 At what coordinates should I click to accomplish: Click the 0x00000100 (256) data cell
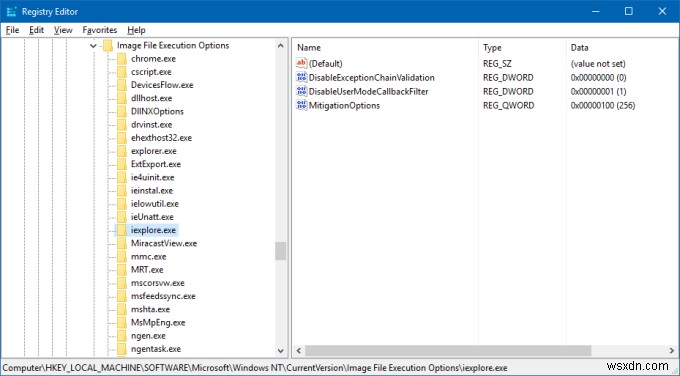pos(603,105)
